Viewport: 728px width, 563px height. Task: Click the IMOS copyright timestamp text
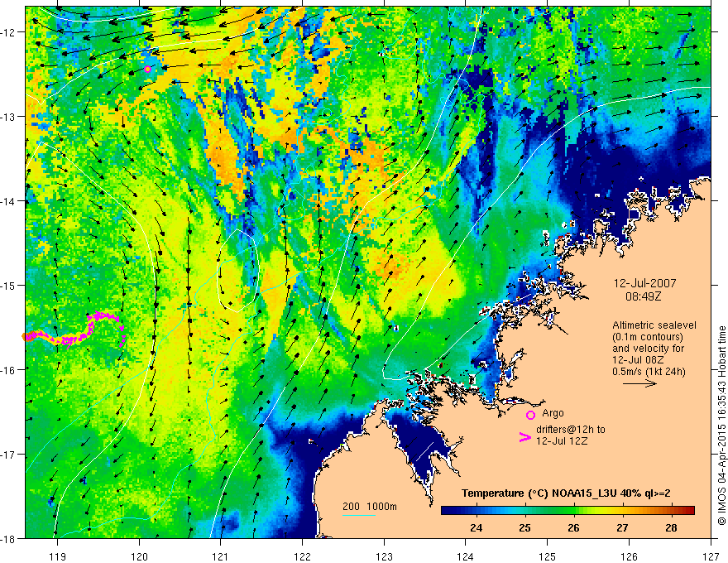721,426
